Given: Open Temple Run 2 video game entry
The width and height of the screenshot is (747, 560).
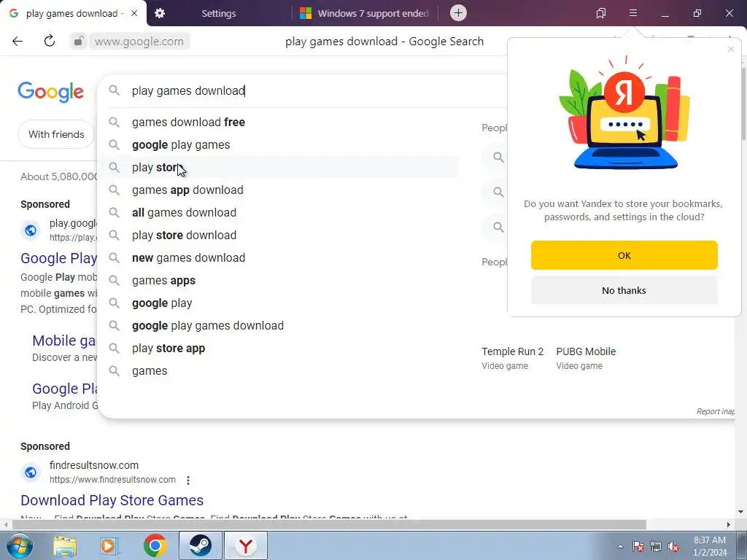Looking at the screenshot, I should tap(512, 358).
